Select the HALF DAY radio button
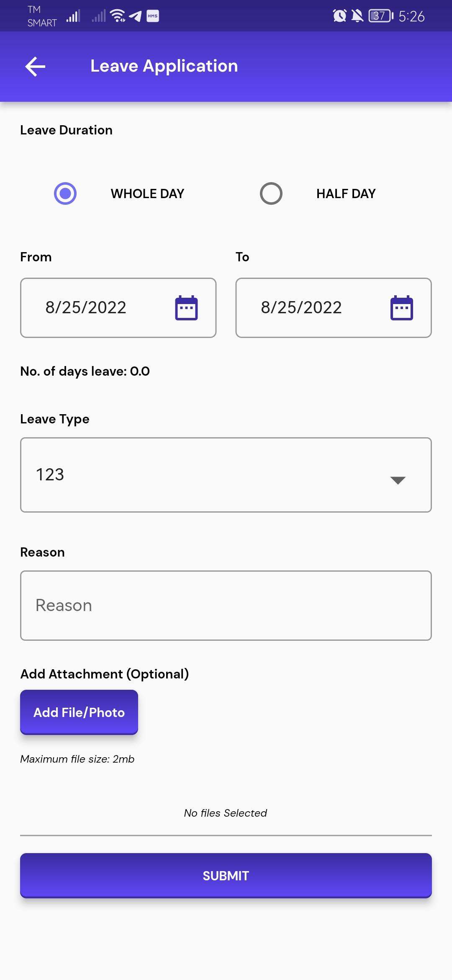The image size is (452, 980). [271, 193]
